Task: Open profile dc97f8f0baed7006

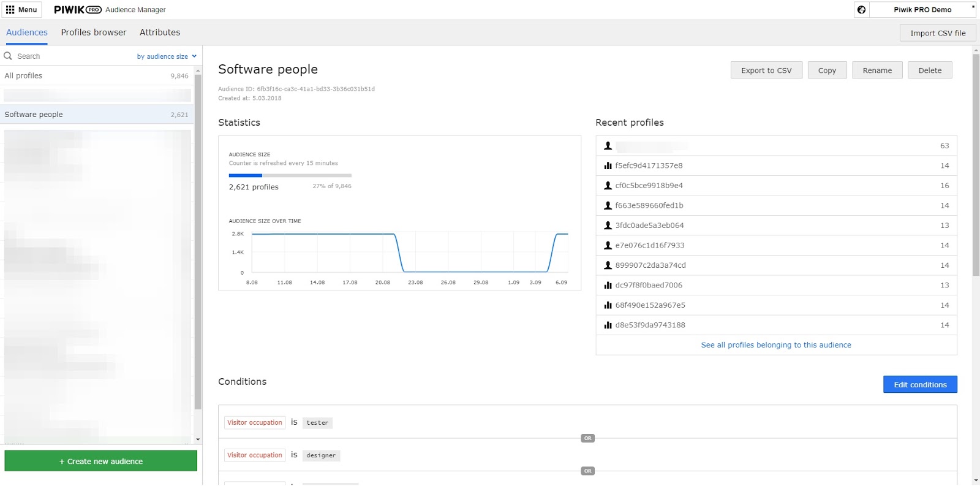Action: tap(649, 285)
